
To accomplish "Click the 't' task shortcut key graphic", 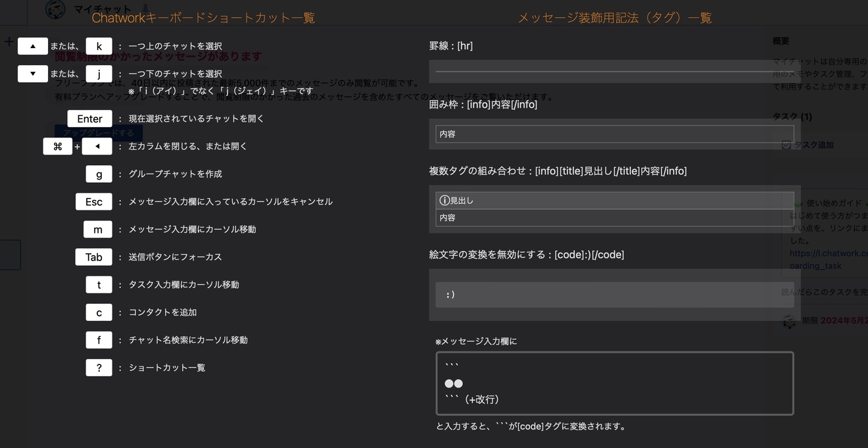I will [99, 284].
